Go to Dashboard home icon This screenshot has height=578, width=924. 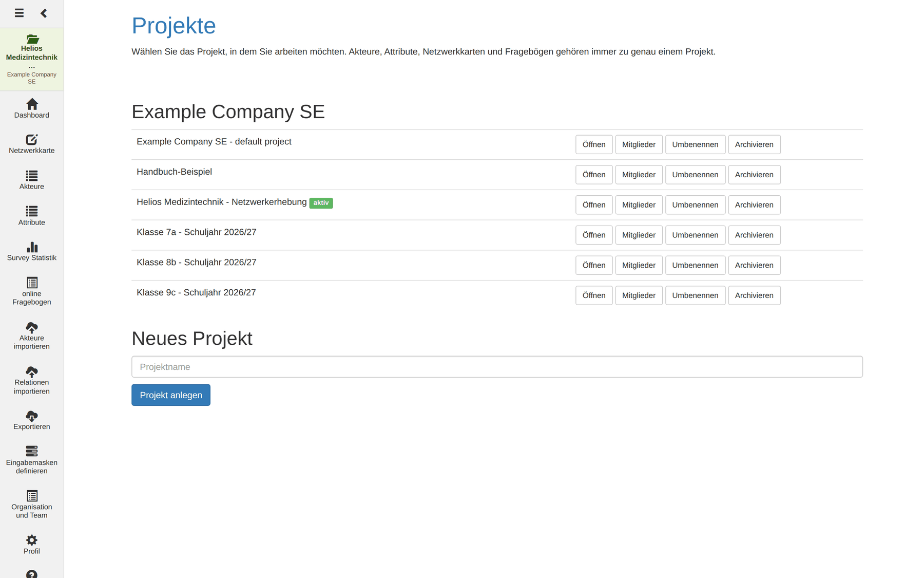[x=32, y=104]
